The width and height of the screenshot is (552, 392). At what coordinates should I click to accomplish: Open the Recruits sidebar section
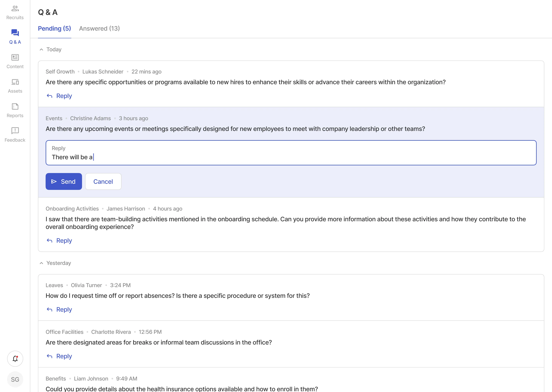coord(15,13)
